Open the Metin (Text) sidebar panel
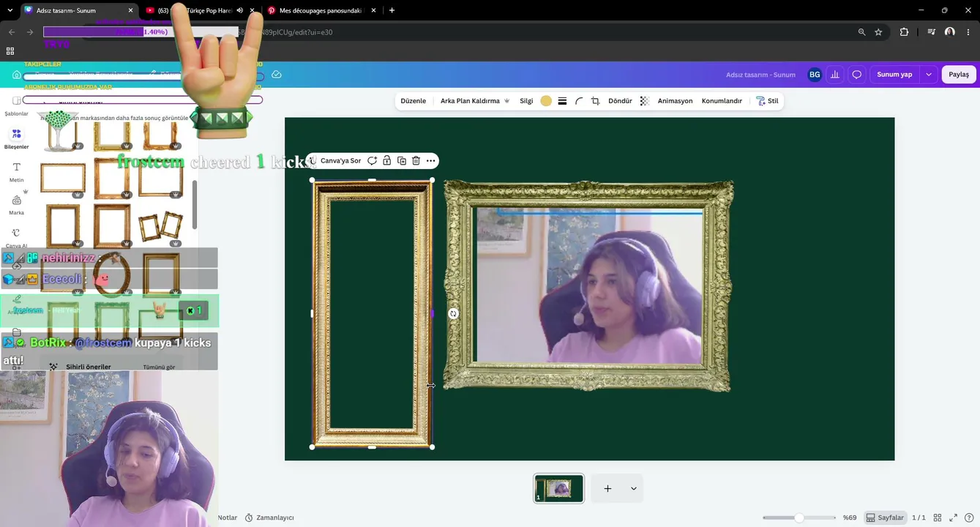This screenshot has height=527, width=980. coord(16,171)
